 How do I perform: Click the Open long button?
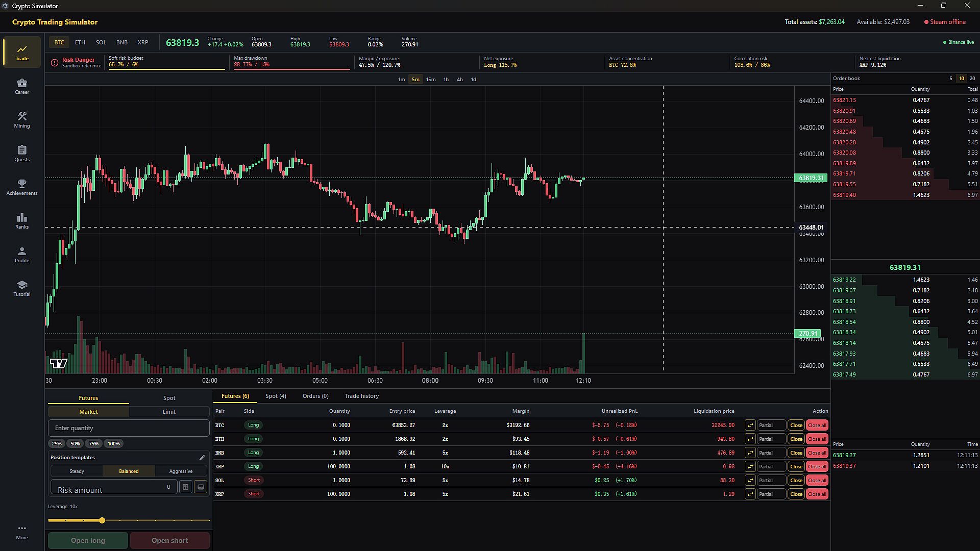[x=88, y=540]
